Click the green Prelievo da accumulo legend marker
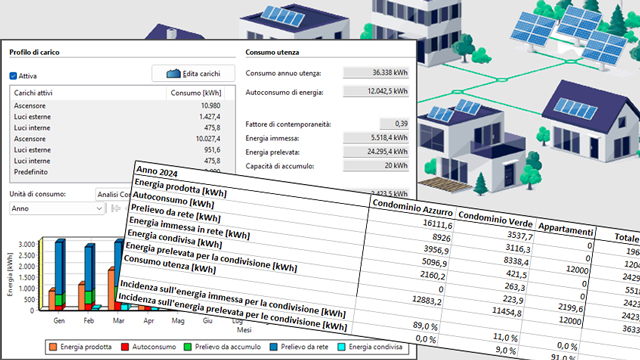 pos(188,347)
